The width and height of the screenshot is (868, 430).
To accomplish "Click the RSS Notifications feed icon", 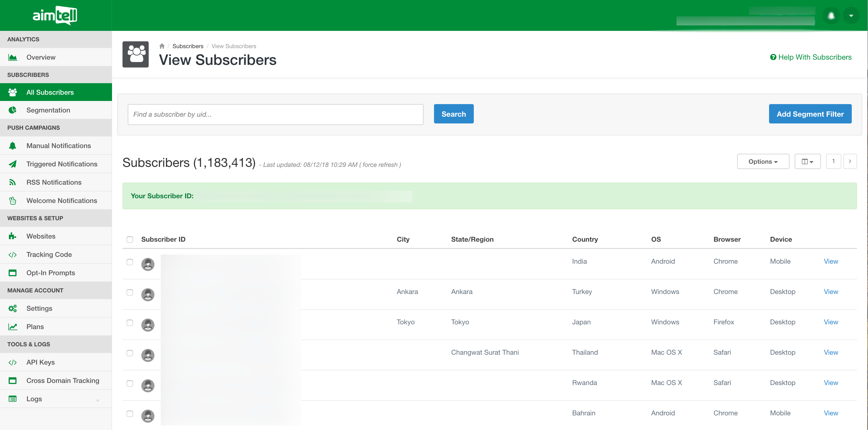I will [13, 182].
